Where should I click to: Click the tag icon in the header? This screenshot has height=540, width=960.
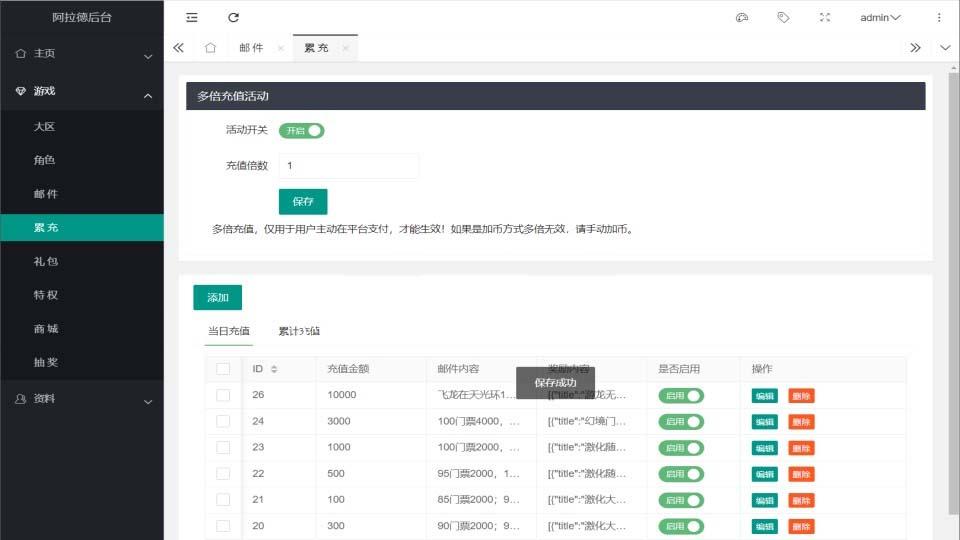783,17
